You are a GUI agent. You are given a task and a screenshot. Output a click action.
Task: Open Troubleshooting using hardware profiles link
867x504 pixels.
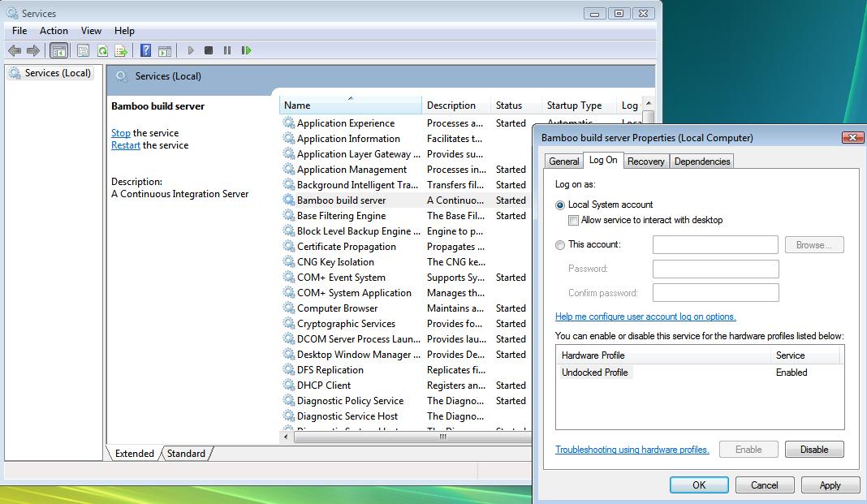tap(632, 450)
